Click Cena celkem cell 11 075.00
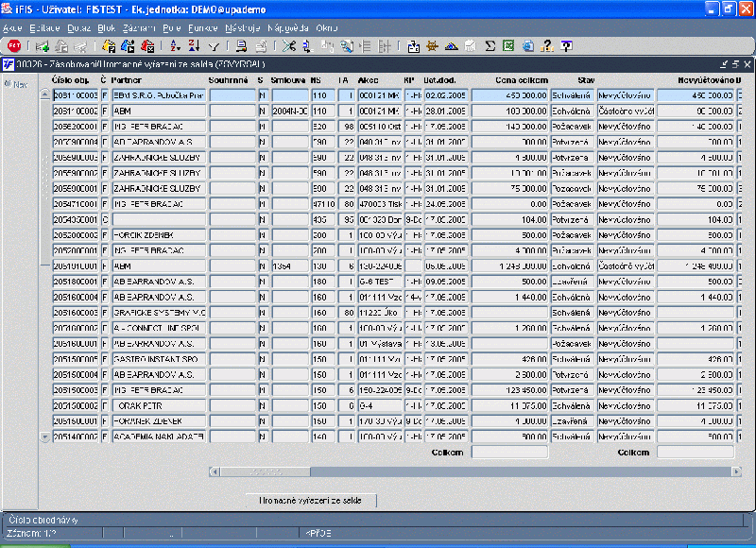This screenshot has width=756, height=548. tap(509, 406)
